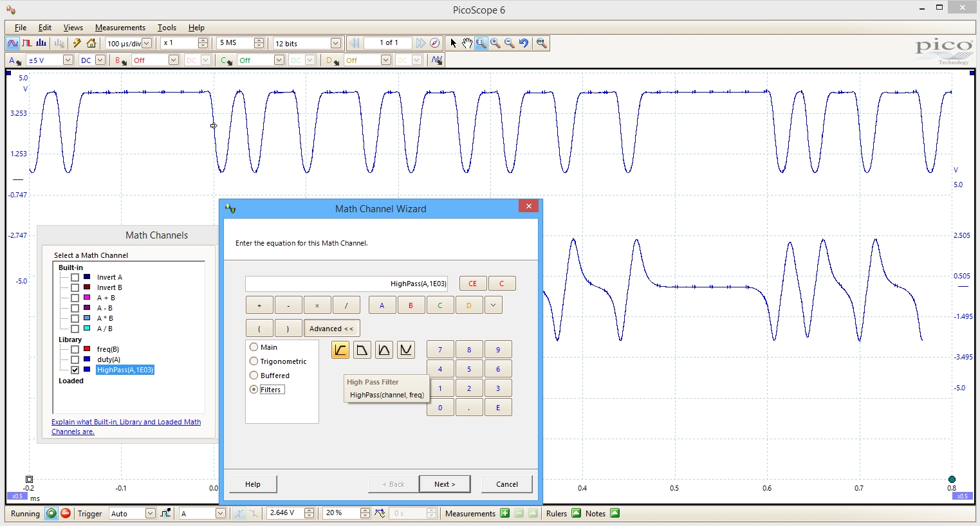Screen dimensions: 980x526
Task: Select the Trigonometric radio button
Action: coord(254,361)
